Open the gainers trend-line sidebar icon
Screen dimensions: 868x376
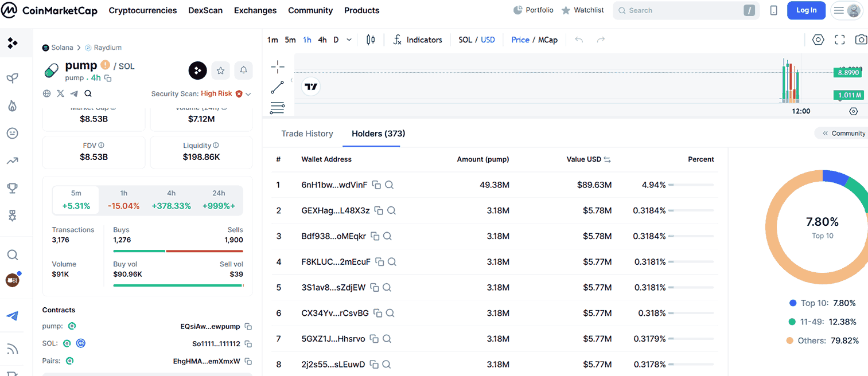pos(12,161)
